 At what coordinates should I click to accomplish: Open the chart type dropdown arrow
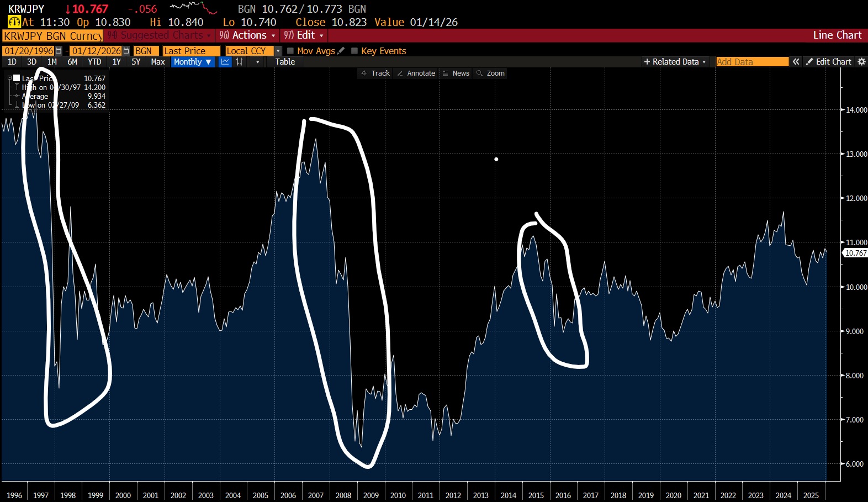[257, 62]
